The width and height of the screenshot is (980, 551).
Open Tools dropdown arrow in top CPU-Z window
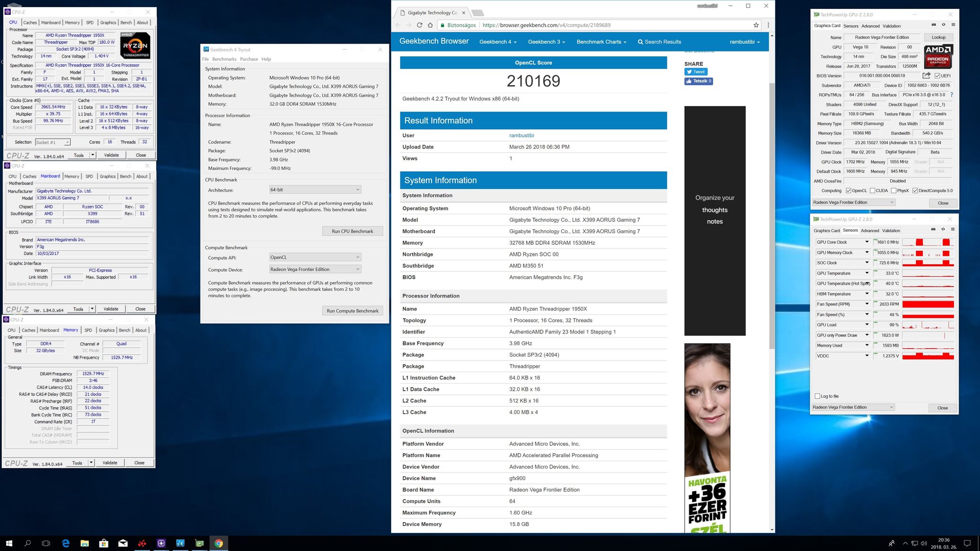(93, 155)
